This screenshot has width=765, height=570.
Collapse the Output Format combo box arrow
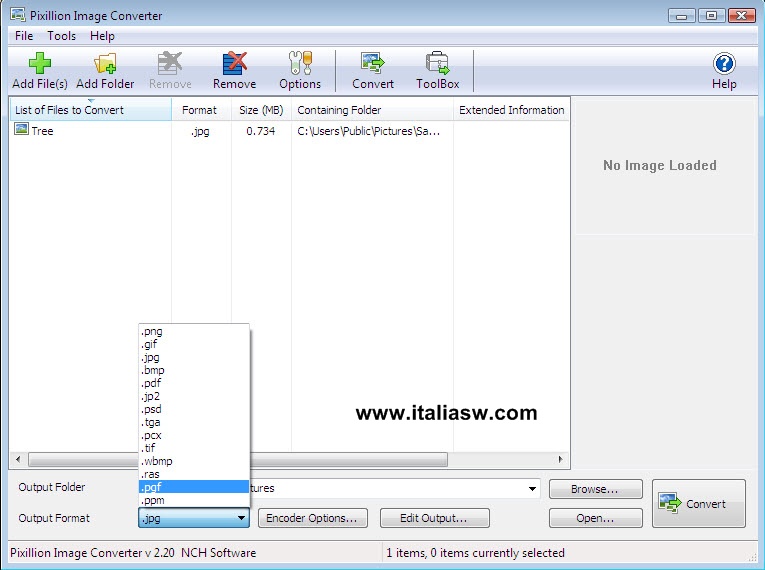pyautogui.click(x=242, y=518)
